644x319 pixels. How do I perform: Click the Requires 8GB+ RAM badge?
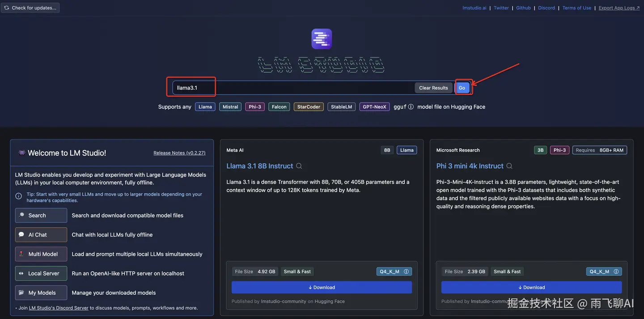point(600,150)
